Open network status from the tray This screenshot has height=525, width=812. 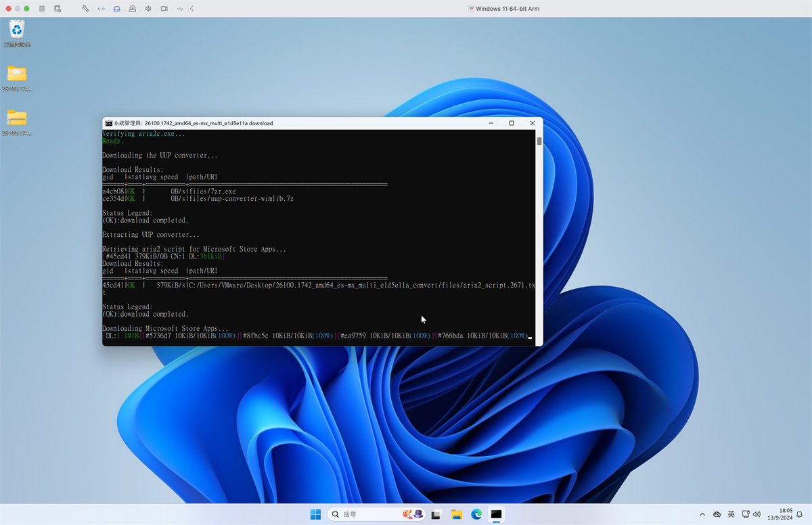click(x=746, y=514)
